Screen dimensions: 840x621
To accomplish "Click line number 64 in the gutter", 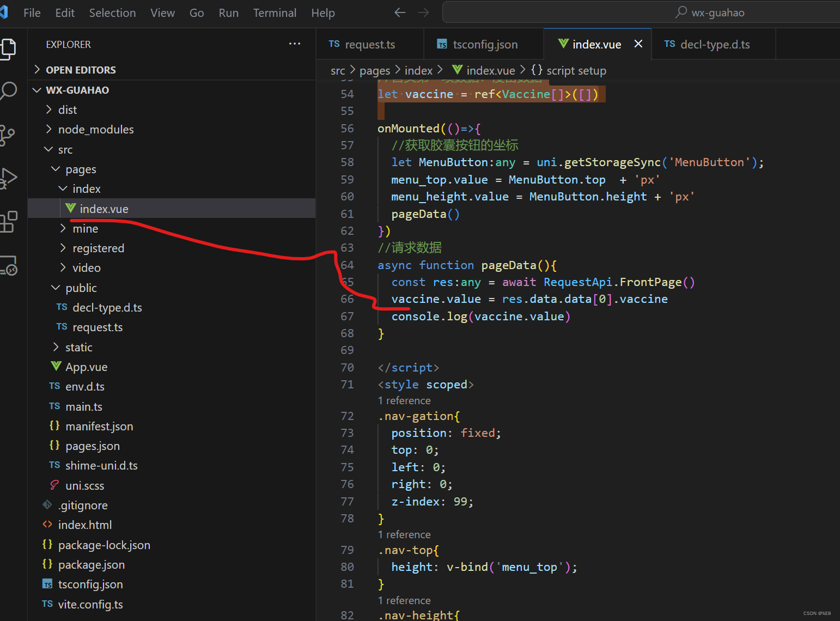I will point(347,265).
